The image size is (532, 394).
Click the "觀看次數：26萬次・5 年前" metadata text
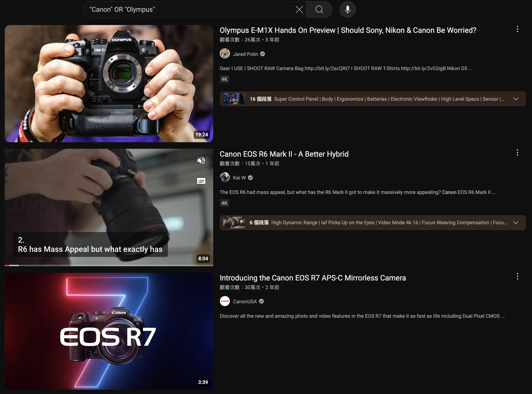point(249,40)
